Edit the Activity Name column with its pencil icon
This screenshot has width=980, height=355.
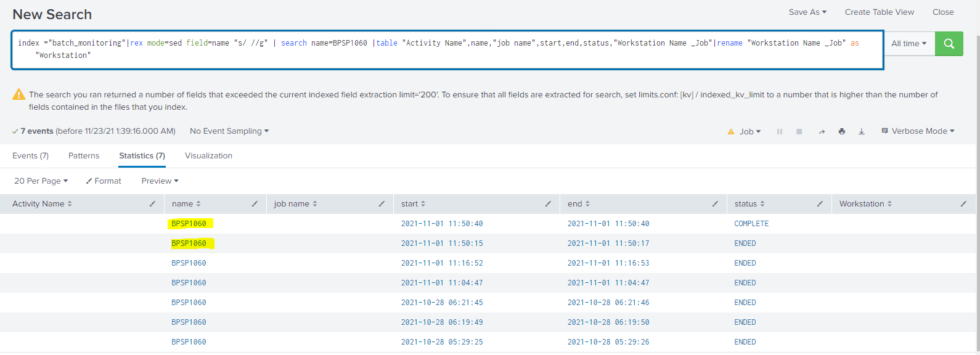(152, 204)
